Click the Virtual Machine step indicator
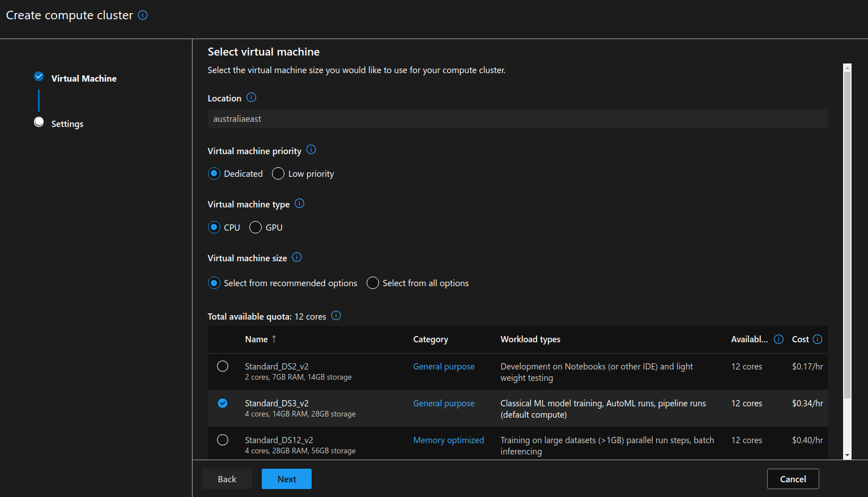 click(84, 78)
